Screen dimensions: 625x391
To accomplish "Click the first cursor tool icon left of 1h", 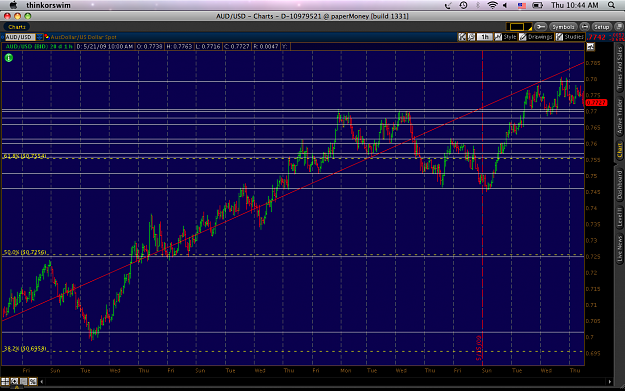I will [x=462, y=37].
